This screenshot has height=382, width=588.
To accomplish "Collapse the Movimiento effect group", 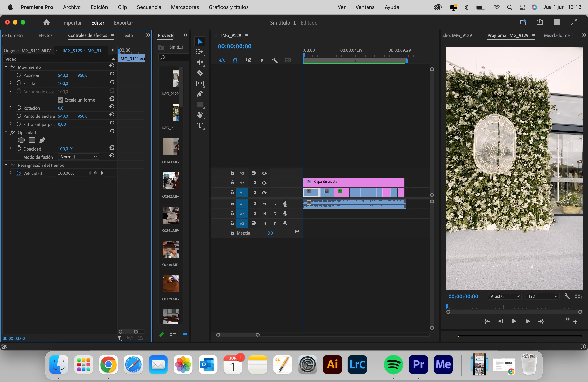I will tap(6, 67).
